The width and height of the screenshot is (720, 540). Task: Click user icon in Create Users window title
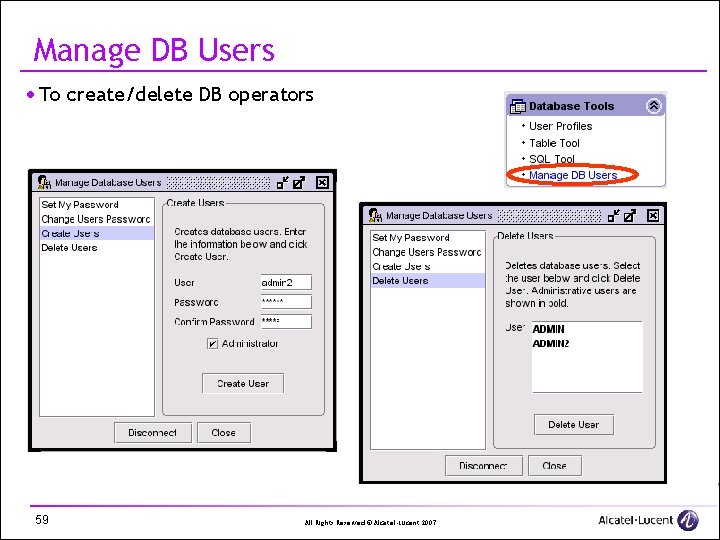coord(44,182)
